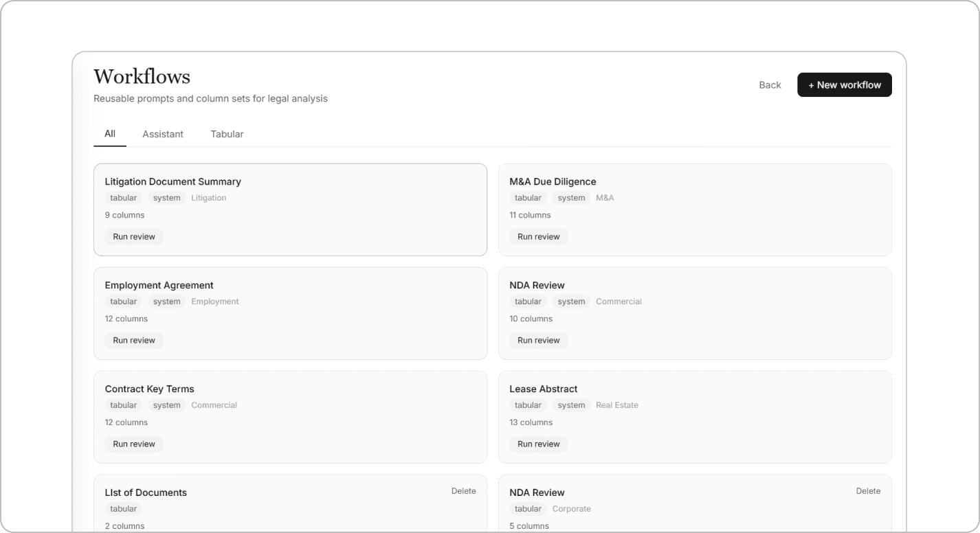Open the NDA Review title tagged Corporate
Viewport: 980px width, 533px height.
pyautogui.click(x=537, y=493)
